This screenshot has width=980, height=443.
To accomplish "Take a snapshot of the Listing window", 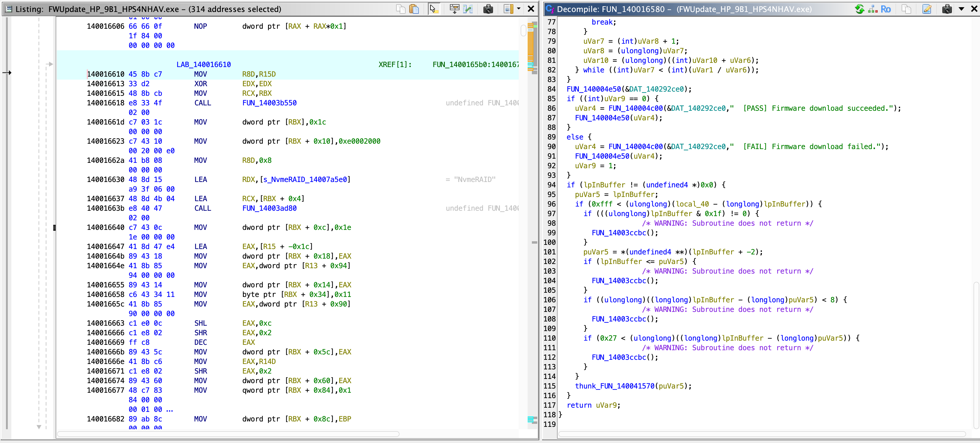I will click(488, 9).
